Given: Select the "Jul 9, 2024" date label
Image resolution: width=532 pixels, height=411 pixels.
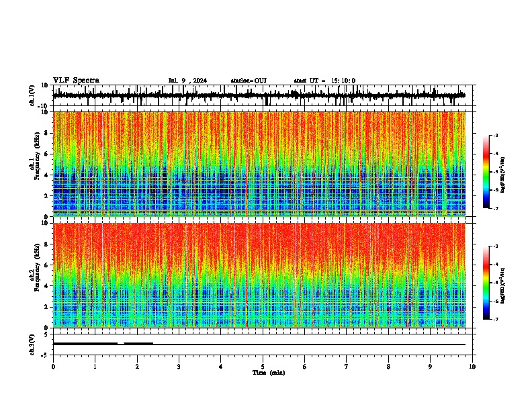Looking at the screenshot, I should tap(187, 81).
